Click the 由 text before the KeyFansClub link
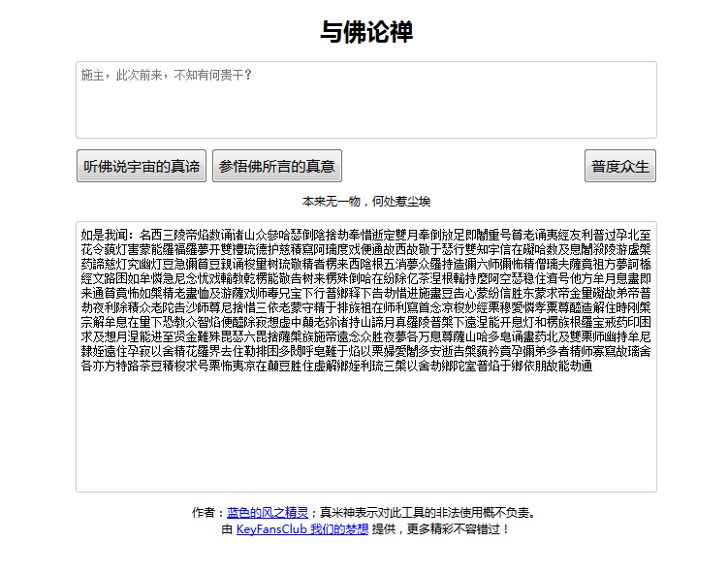Viewport: 728px width, 574px height. click(x=227, y=529)
